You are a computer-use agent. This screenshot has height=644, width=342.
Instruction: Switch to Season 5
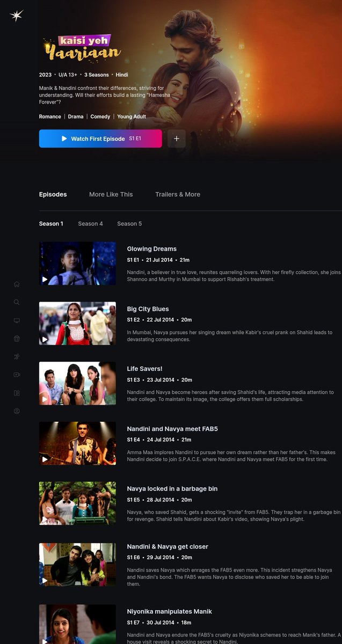pyautogui.click(x=129, y=224)
